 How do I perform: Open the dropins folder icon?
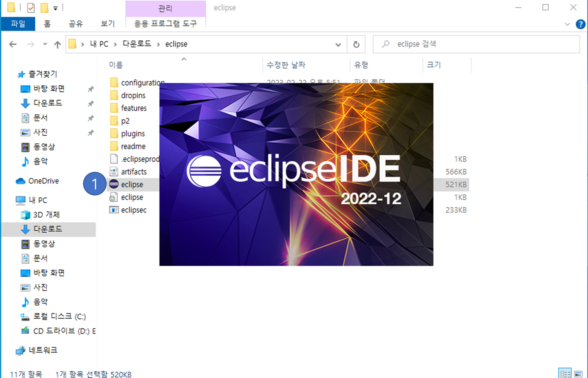pyautogui.click(x=114, y=95)
